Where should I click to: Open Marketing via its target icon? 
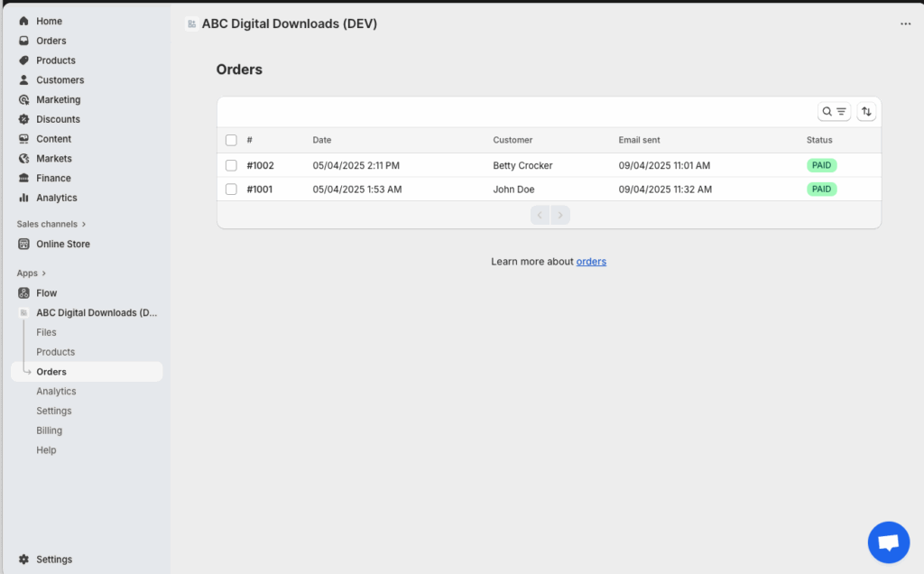pos(24,100)
